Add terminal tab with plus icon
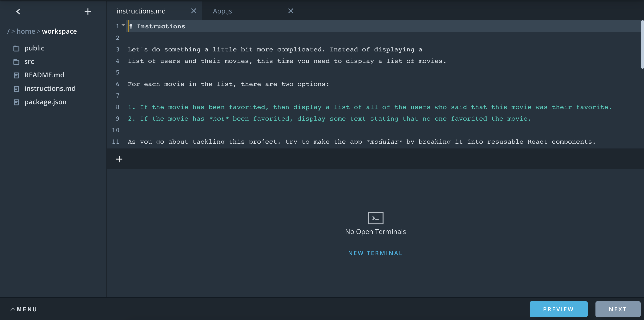The width and height of the screenshot is (644, 320). (x=119, y=159)
